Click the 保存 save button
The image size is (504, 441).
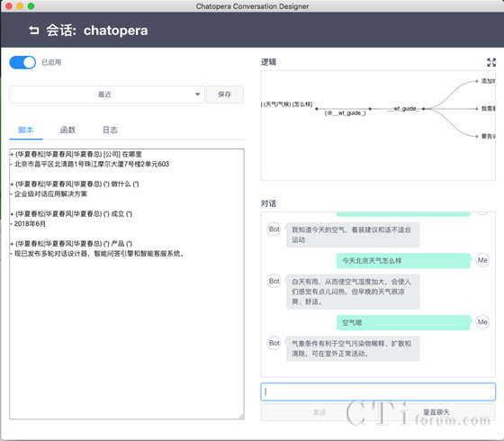(x=225, y=94)
